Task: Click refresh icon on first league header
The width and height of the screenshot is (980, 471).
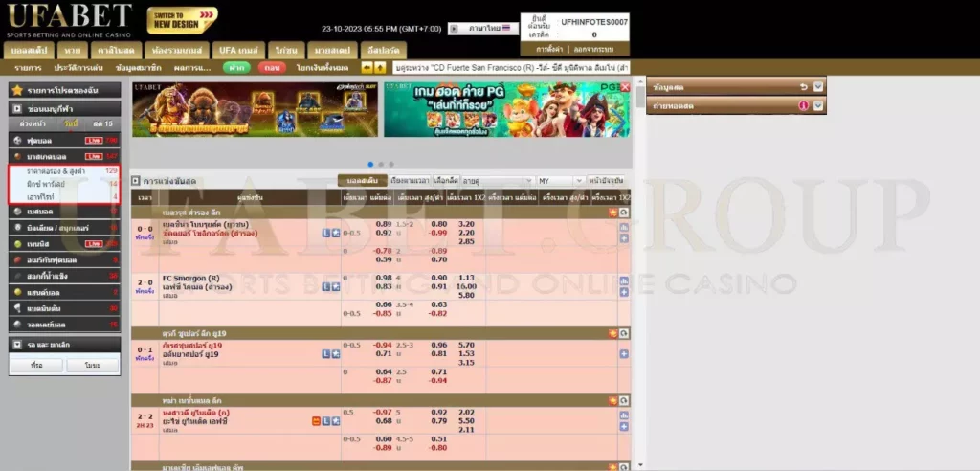Action: [x=624, y=213]
